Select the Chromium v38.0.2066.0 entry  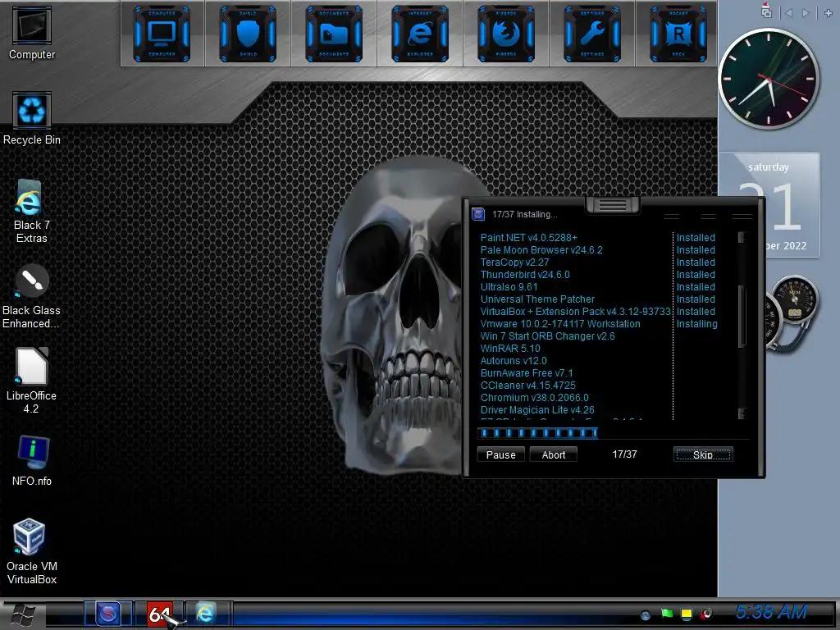pos(534,398)
